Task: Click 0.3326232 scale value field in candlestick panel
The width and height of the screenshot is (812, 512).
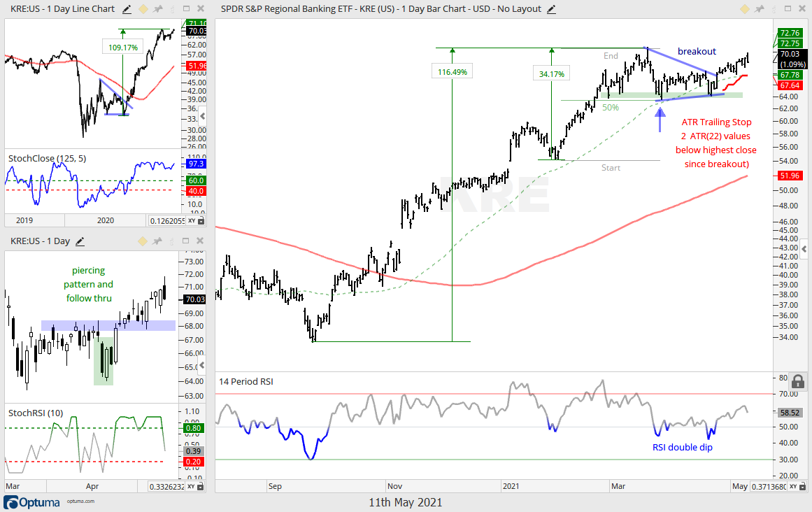Action: (x=166, y=487)
